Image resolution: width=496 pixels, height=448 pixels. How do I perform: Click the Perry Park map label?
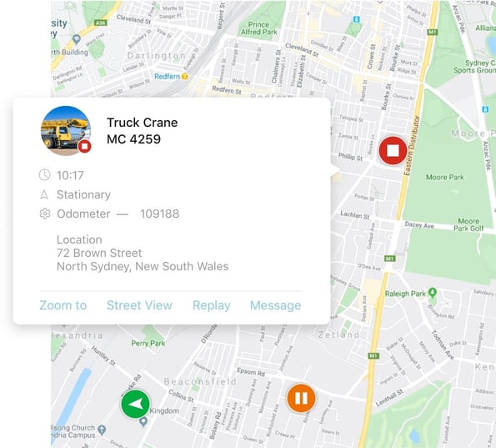point(148,343)
